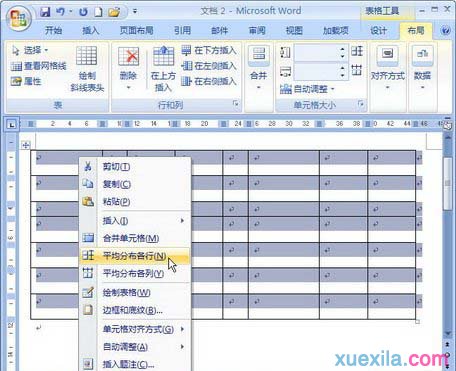Open 对齐方式 dropdown
Viewport: 456px width, 371px height.
388,69
